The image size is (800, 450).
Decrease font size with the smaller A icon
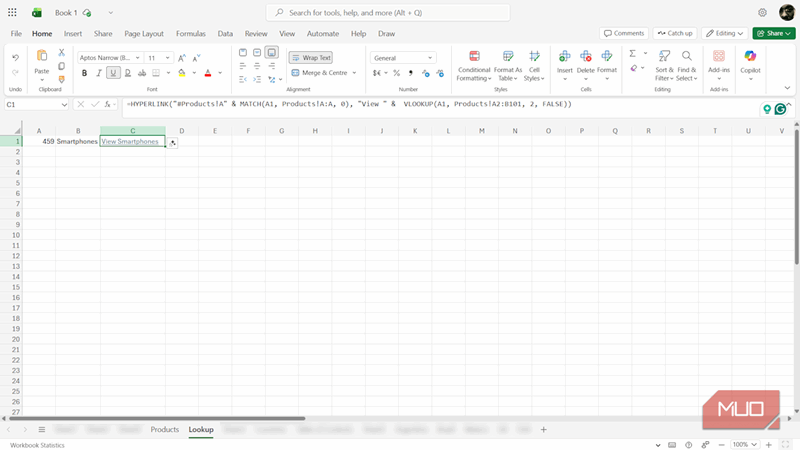click(196, 58)
